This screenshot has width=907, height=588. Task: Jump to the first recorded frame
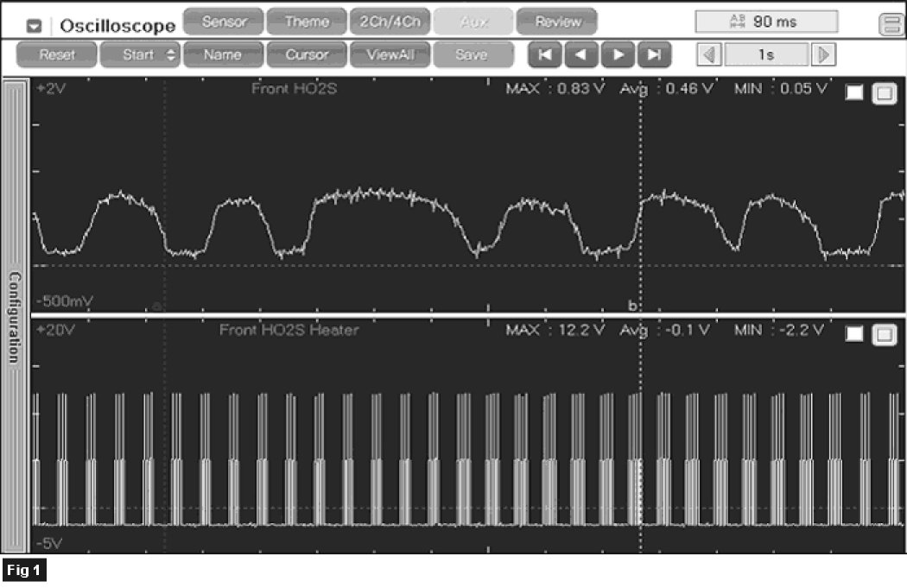pos(545,55)
